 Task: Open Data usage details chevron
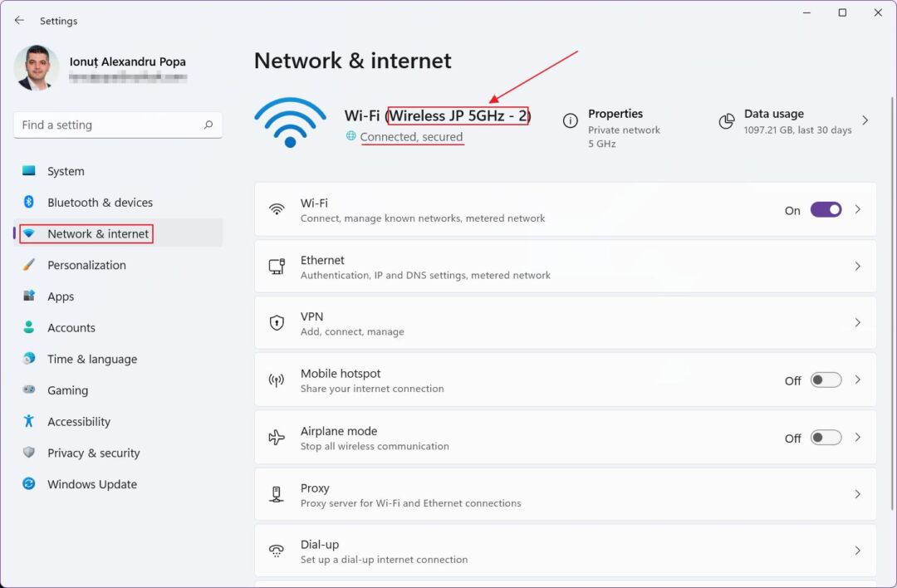[865, 120]
